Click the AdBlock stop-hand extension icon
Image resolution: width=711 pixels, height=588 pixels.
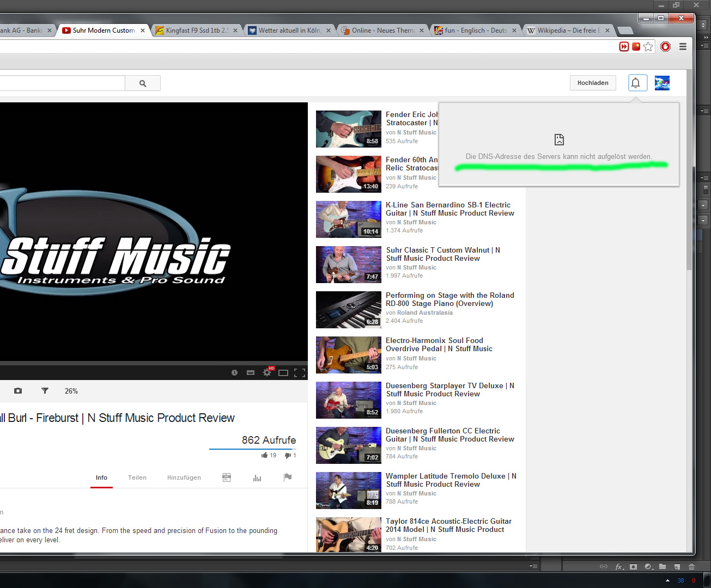coord(665,47)
